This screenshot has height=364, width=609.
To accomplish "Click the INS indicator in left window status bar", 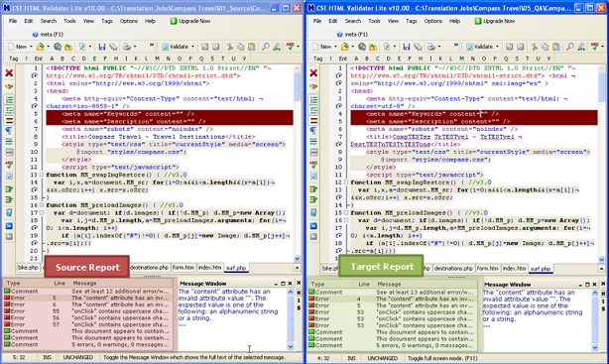I will click(47, 357).
